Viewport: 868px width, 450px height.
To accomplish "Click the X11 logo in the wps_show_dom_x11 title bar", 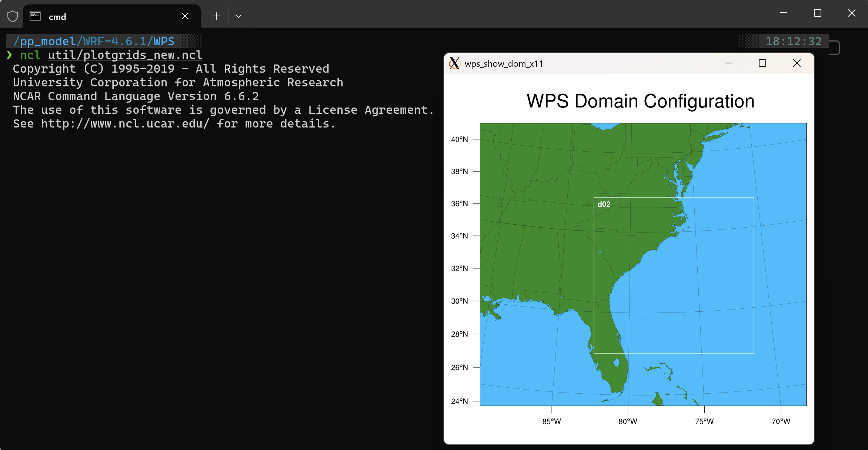I will coord(455,63).
